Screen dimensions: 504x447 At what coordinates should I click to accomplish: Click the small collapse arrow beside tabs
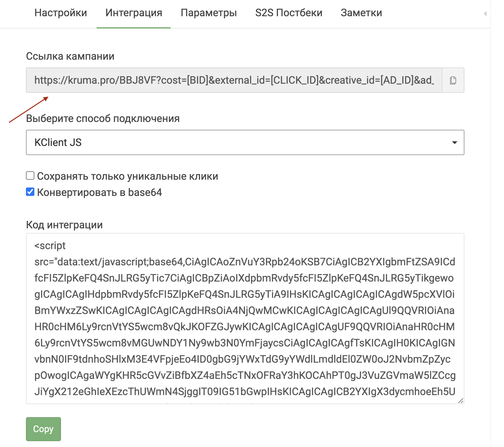[485, 14]
